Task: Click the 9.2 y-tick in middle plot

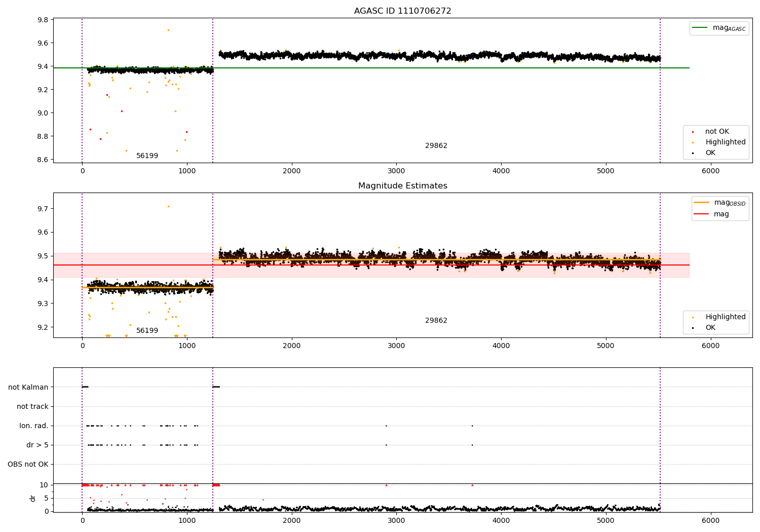Action: [43, 327]
